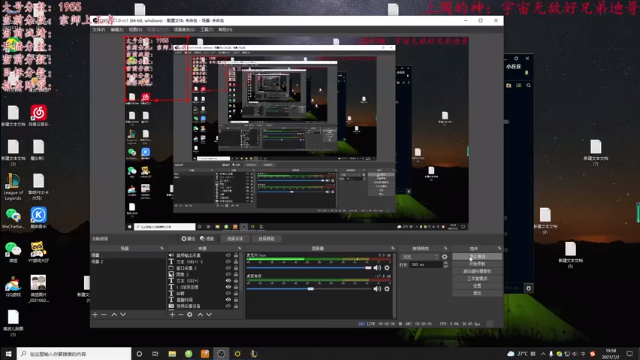Toggle visibility of the 图像 2 source
The image size is (640, 360).
(228, 274)
